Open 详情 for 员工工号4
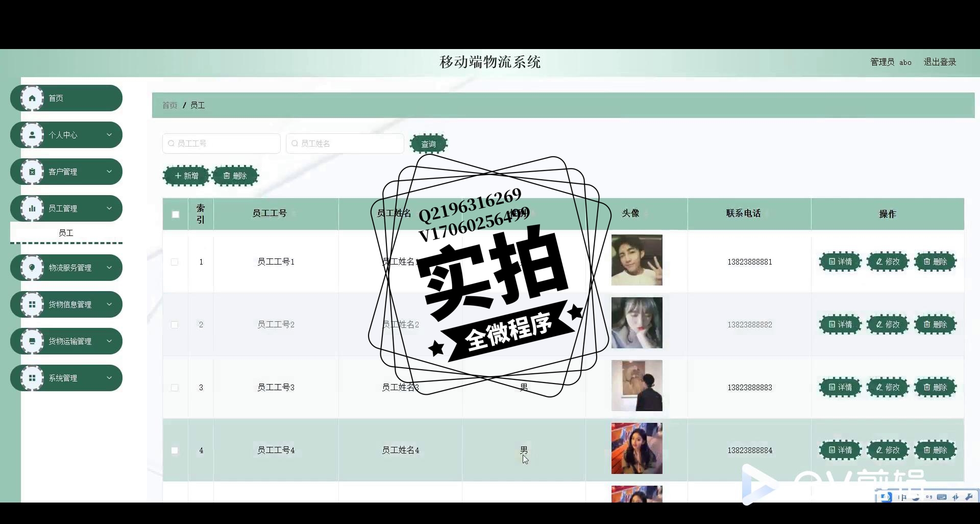This screenshot has width=980, height=524. tap(840, 450)
